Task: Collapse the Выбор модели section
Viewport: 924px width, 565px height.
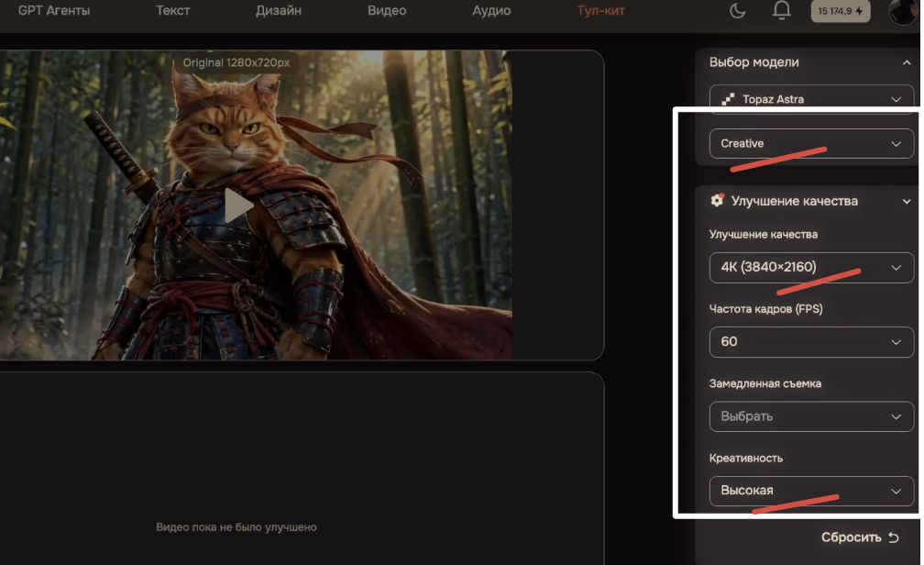Action: 907,62
